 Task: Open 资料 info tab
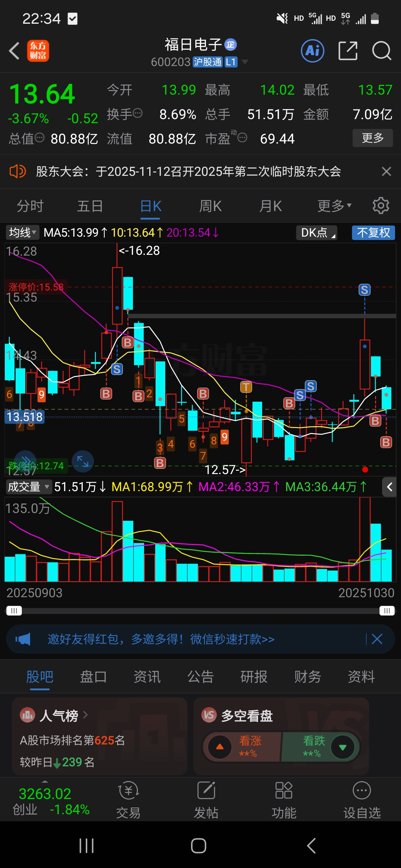click(x=361, y=677)
